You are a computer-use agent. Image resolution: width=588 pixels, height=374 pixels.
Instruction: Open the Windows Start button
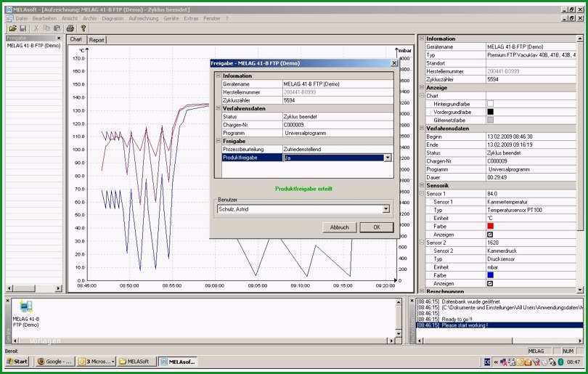click(17, 362)
